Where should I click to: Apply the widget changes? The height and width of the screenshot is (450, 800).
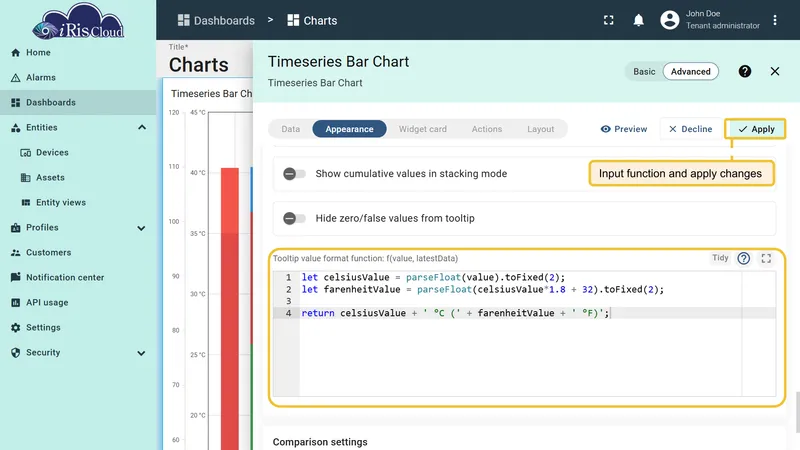(x=756, y=129)
